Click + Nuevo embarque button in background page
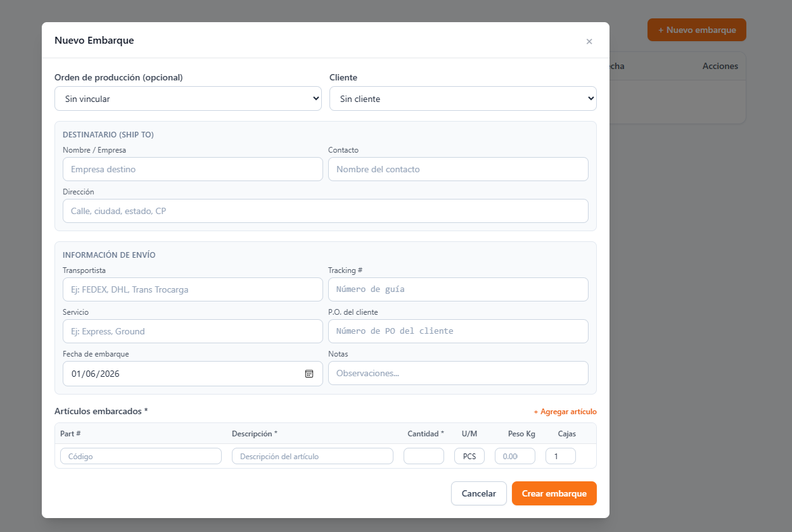The height and width of the screenshot is (532, 792). point(697,30)
